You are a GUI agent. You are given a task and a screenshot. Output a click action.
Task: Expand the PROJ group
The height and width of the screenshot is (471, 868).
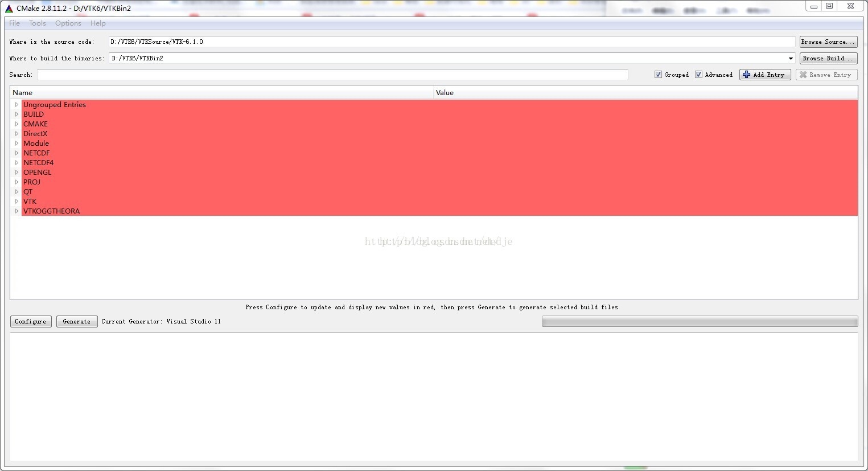[x=17, y=182]
